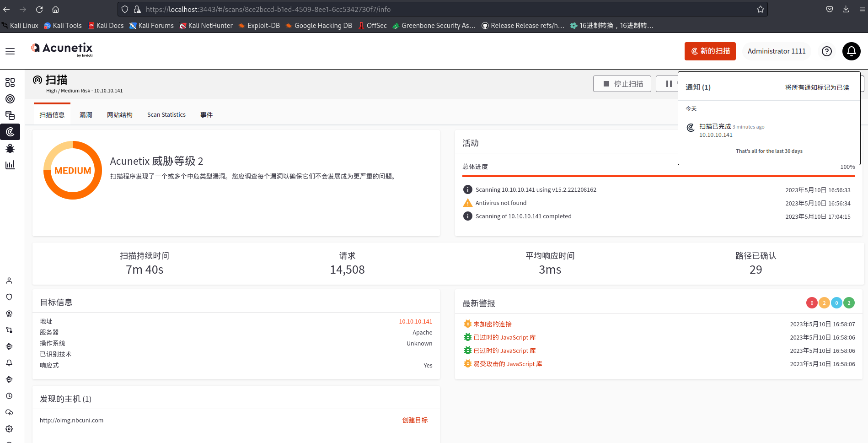Switch to the Scan Statistics tab
Image resolution: width=868 pixels, height=443 pixels.
(x=166, y=115)
